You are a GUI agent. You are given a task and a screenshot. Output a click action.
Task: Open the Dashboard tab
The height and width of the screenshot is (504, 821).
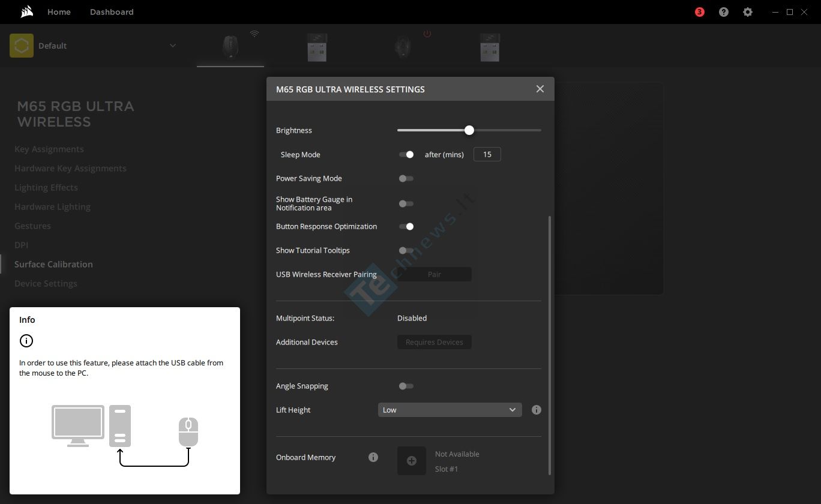click(112, 12)
